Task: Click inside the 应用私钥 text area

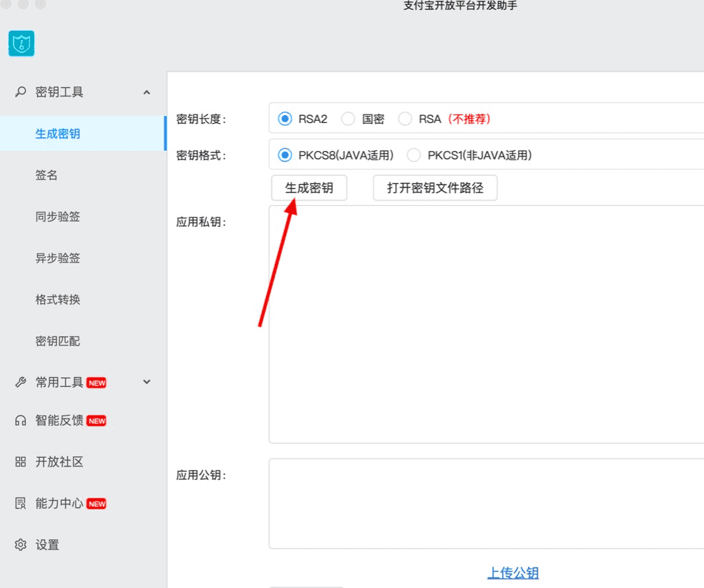Action: [487, 325]
